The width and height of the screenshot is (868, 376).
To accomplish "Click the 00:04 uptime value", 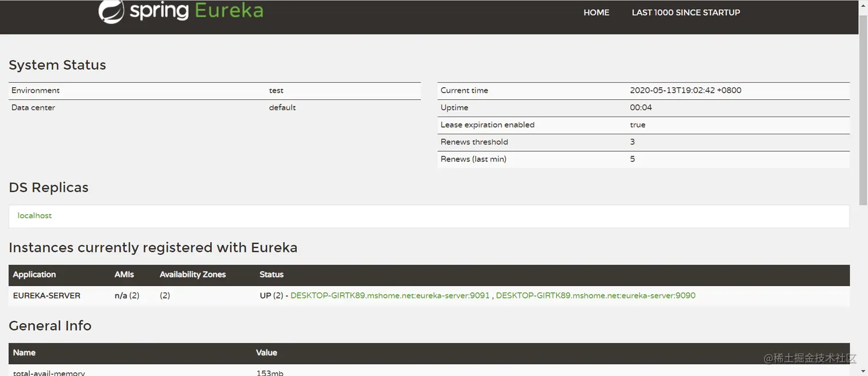I will (641, 108).
